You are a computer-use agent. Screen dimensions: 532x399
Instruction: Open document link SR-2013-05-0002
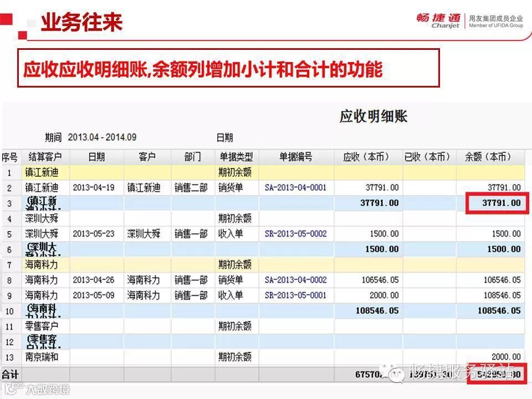(295, 234)
